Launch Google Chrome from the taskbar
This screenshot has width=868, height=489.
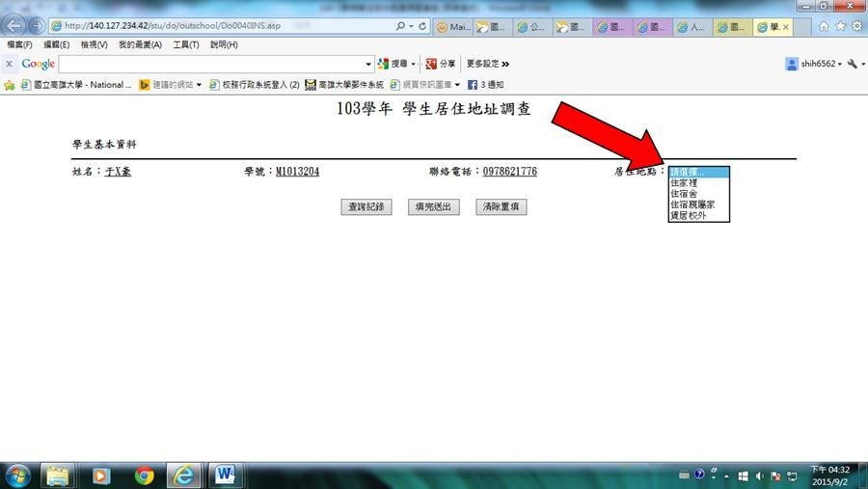tap(145, 475)
